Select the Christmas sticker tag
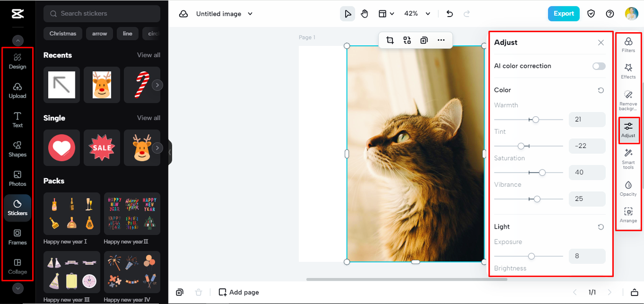The height and width of the screenshot is (304, 644). pos(63,34)
